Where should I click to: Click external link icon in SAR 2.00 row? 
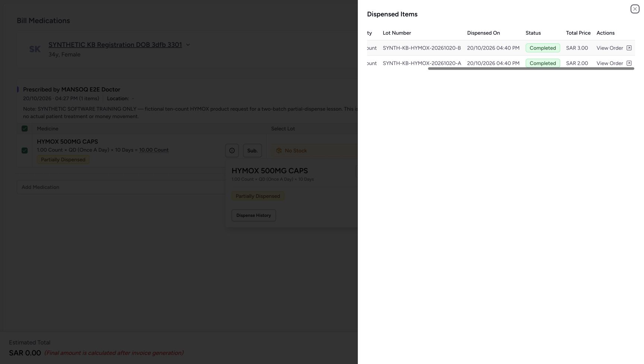629,63
